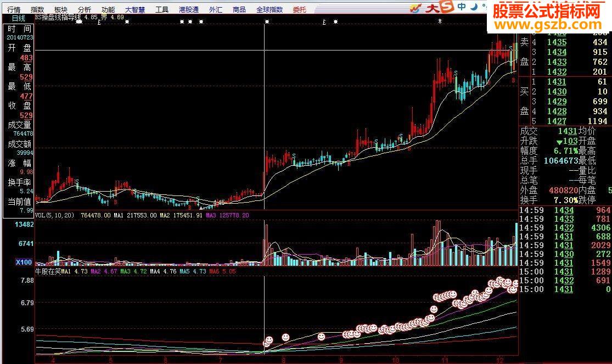
Task: Open the 港股通 menu
Action: [188, 9]
